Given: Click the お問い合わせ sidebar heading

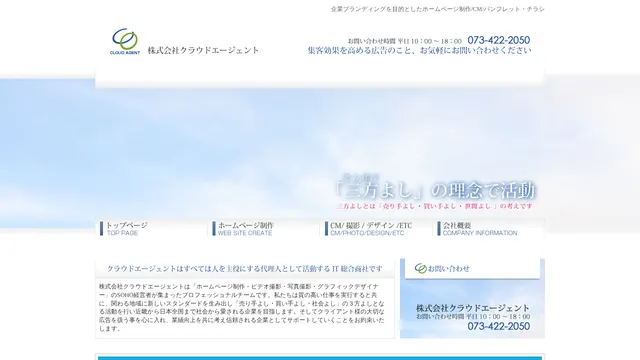Looking at the screenshot, I should (449, 269).
